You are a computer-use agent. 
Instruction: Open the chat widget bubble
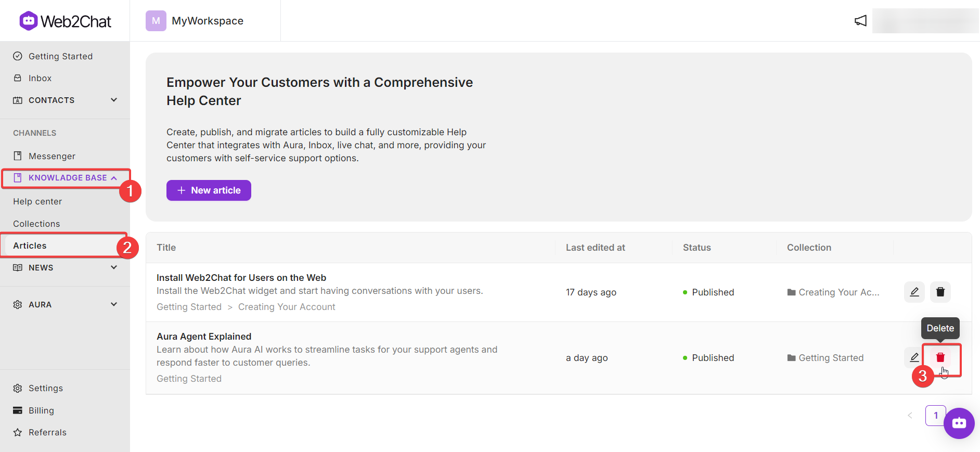point(959,423)
